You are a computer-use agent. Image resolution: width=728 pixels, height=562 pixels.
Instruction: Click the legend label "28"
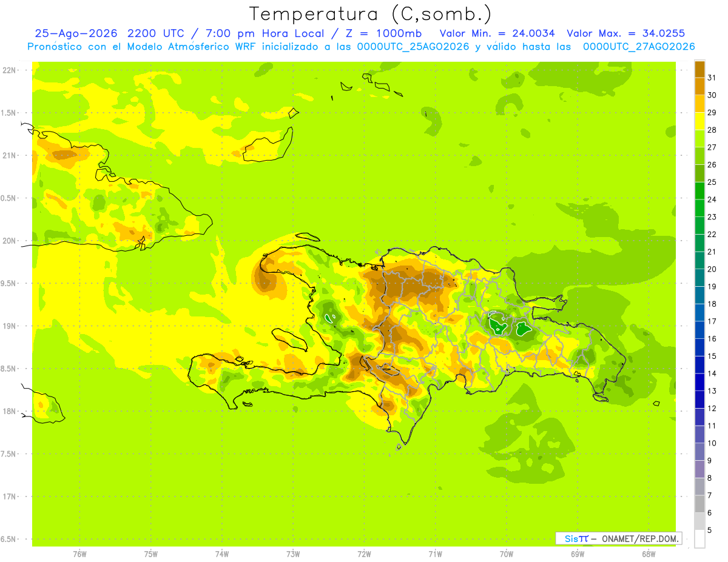(712, 130)
